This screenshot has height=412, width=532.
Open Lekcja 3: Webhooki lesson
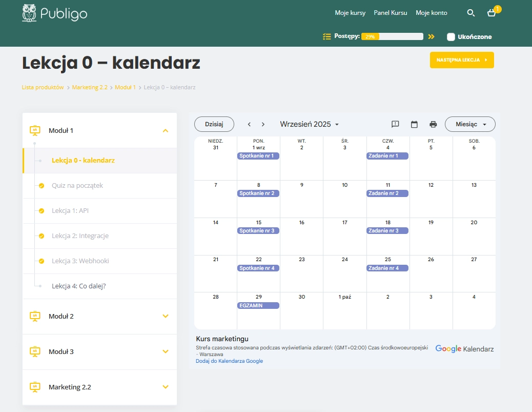point(100,261)
